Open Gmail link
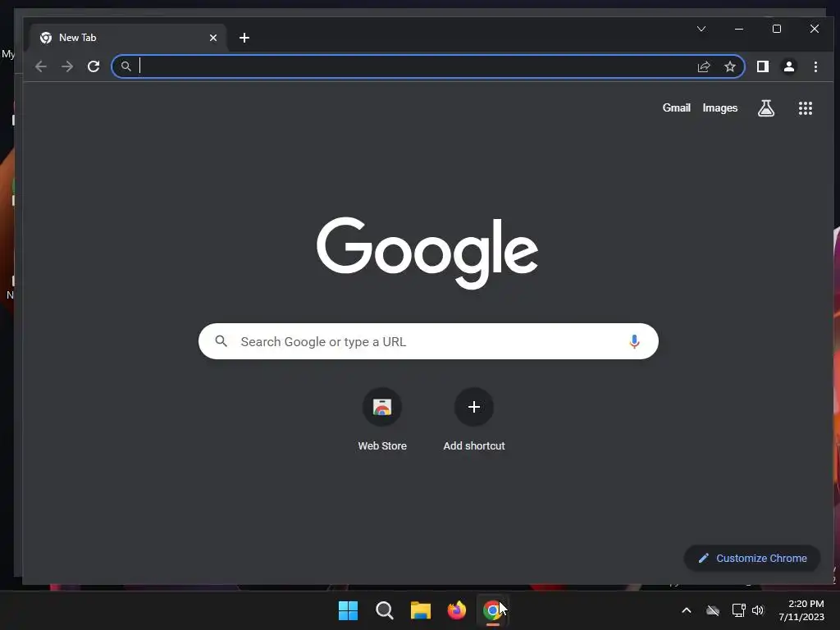Image resolution: width=840 pixels, height=630 pixels. [676, 107]
